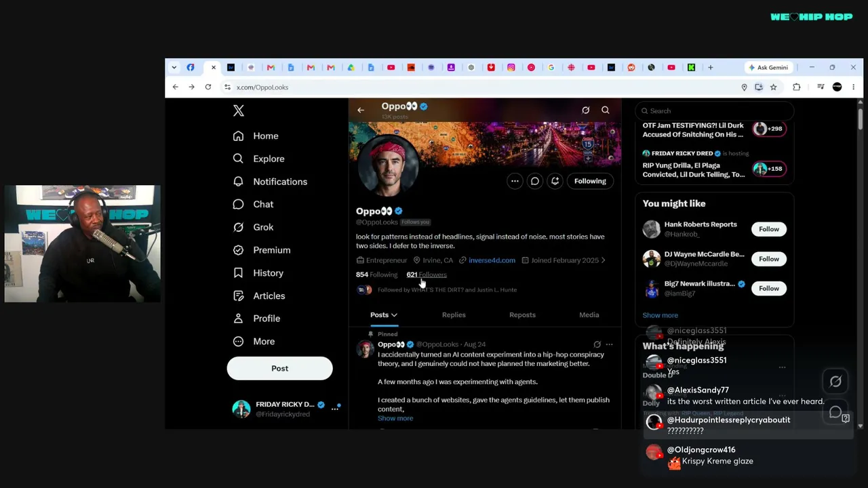Click the X logo in the sidebar
Viewport: 868px width, 488px height.
(x=239, y=110)
